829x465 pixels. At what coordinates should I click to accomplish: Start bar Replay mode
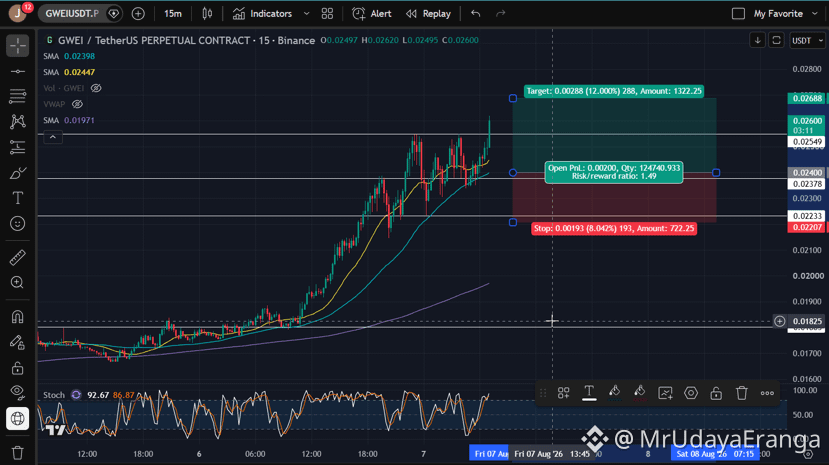(x=428, y=14)
